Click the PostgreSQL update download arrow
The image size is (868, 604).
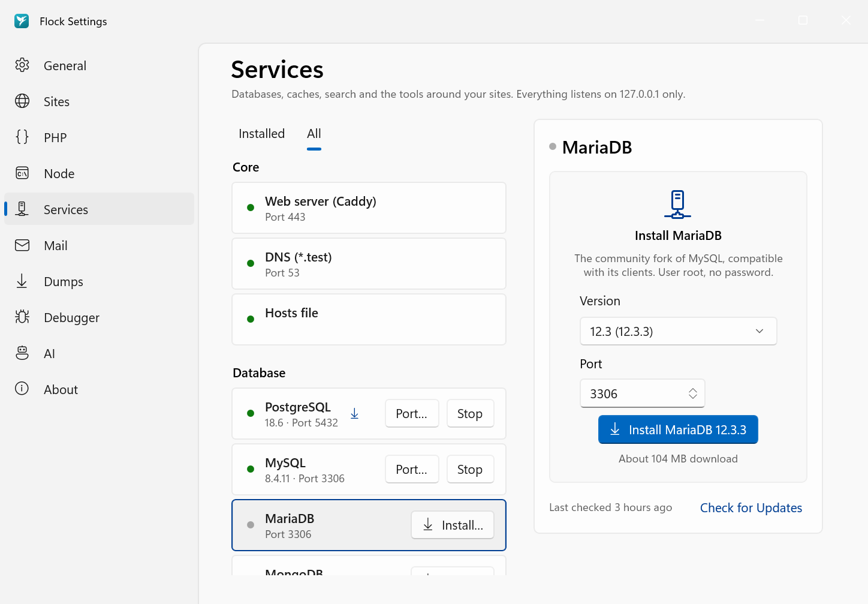(354, 413)
